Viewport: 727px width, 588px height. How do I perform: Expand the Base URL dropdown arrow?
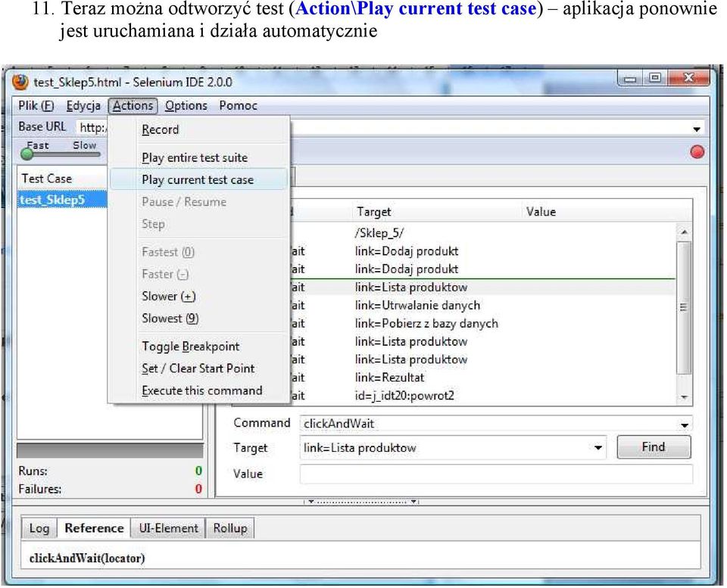[x=697, y=129]
